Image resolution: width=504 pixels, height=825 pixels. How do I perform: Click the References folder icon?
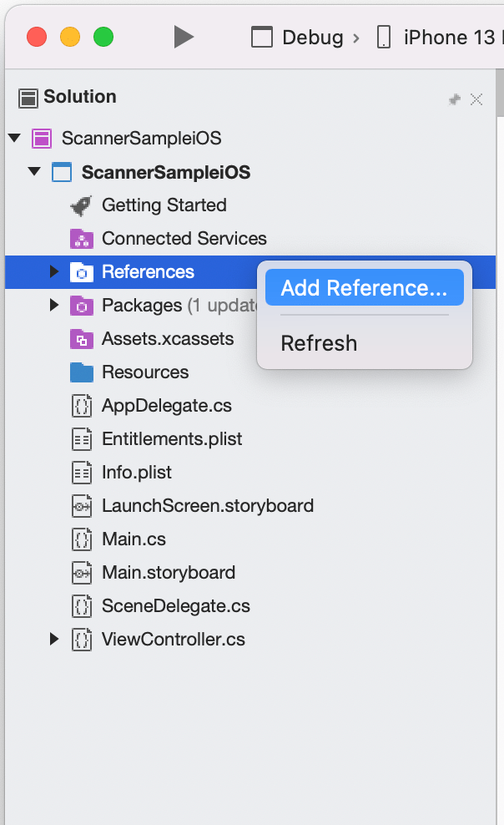[81, 272]
